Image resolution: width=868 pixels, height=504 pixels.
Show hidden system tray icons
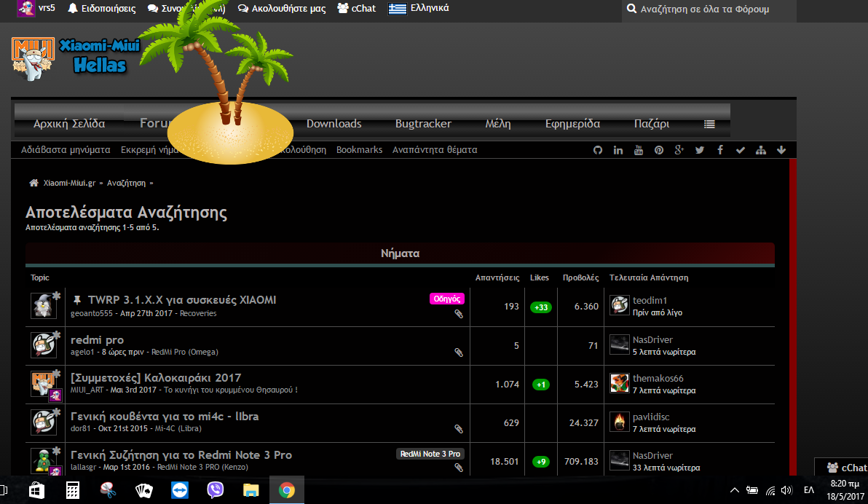(734, 490)
